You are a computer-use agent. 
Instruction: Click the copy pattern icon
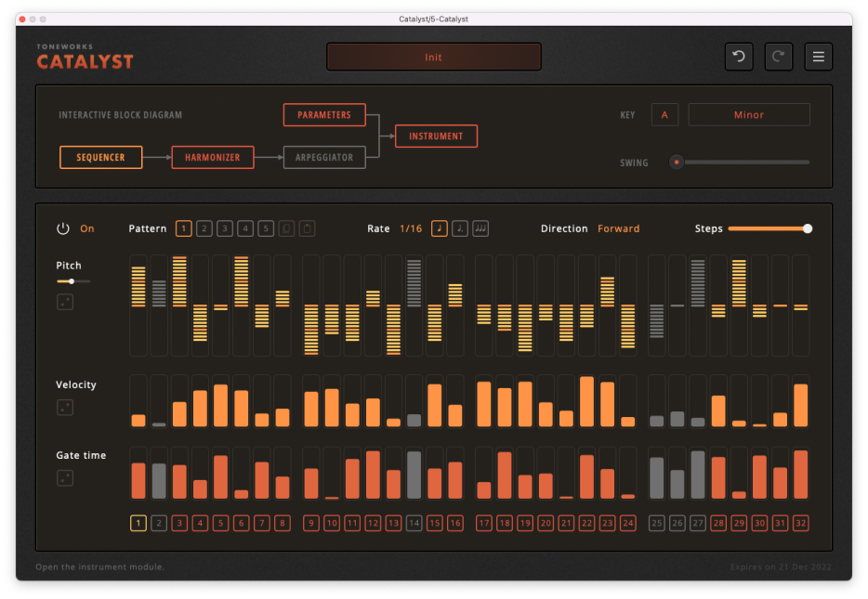[x=286, y=228]
